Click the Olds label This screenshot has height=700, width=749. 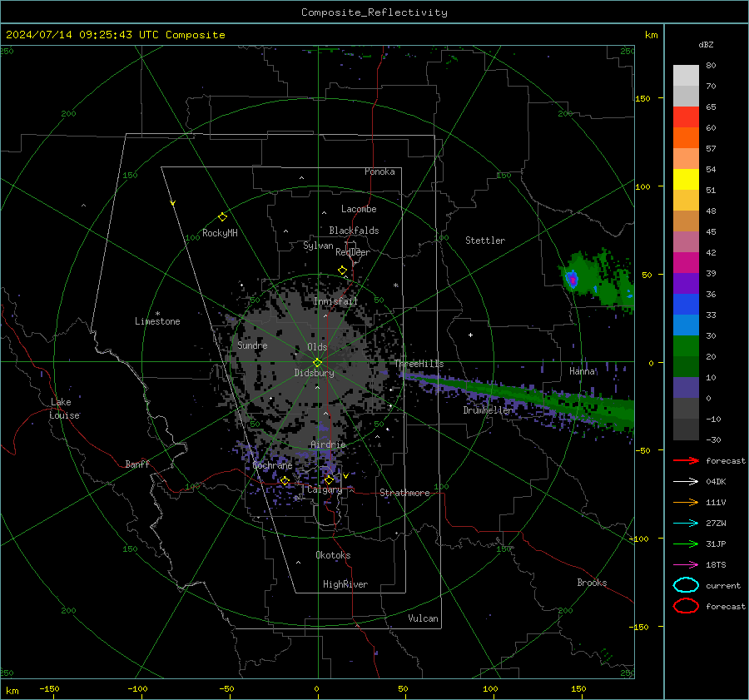coord(317,347)
